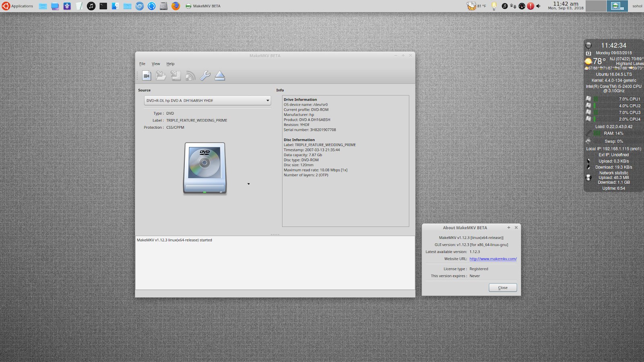
Task: Click the 'OS device name: /dev/sr0' line
Action: (x=305, y=105)
